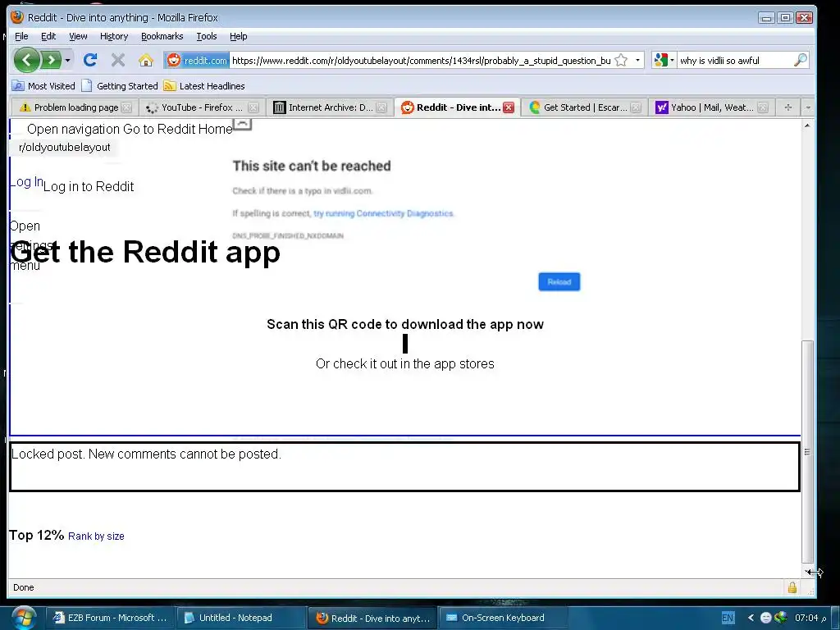Open the Help menu
Screen dimensions: 840x630
(x=239, y=36)
